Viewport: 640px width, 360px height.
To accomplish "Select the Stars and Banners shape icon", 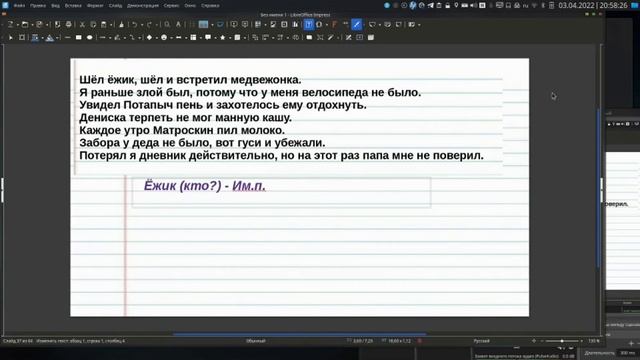I will pyautogui.click(x=223, y=38).
